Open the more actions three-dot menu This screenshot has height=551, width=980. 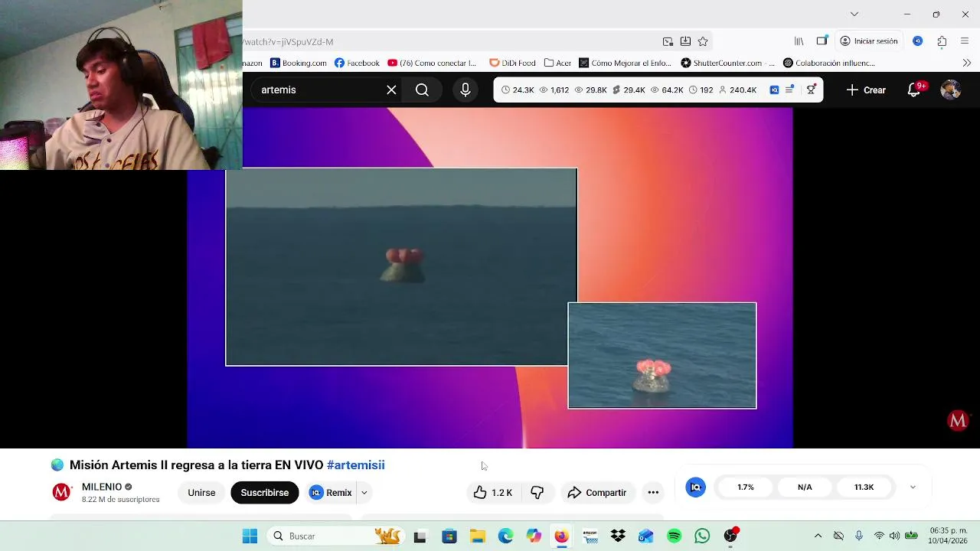(x=653, y=493)
